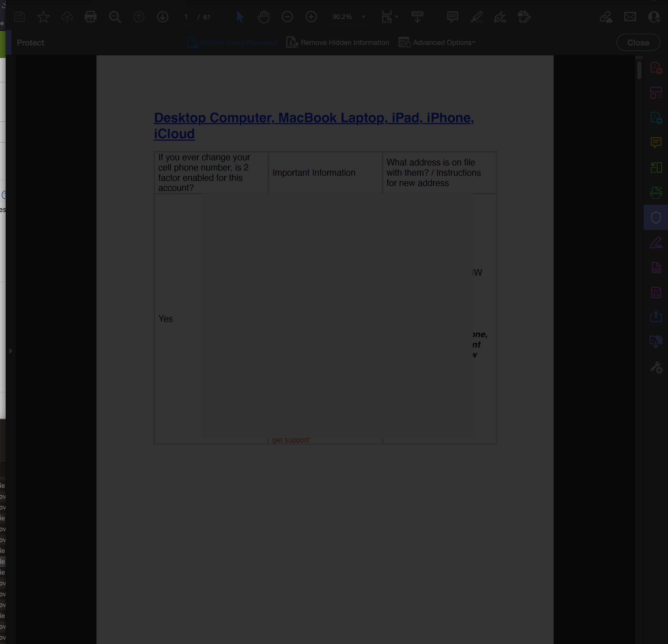Viewport: 668px width, 644px height.
Task: Zoom in on the page
Action: (311, 17)
